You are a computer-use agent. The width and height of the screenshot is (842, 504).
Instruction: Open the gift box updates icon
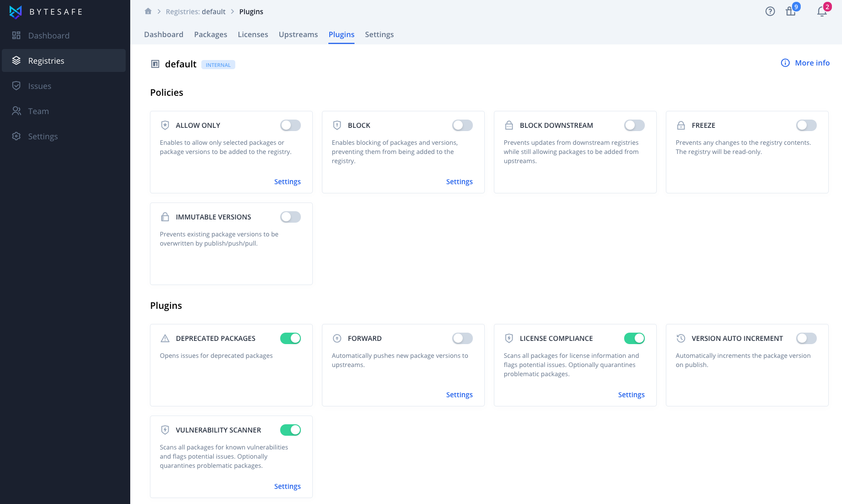point(791,11)
